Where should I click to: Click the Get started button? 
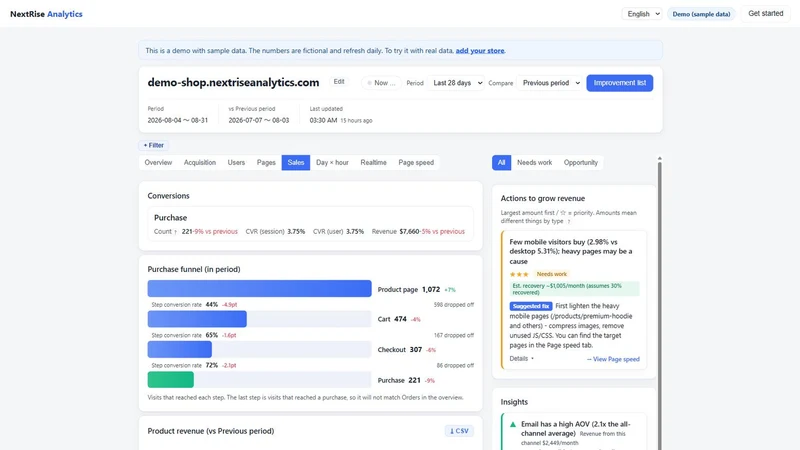click(x=765, y=14)
